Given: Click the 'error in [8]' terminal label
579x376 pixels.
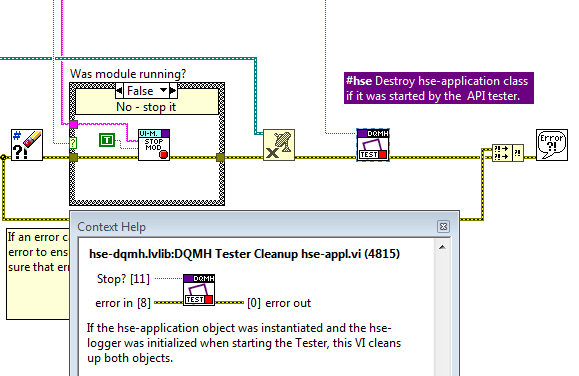Looking at the screenshot, I should point(123,303).
